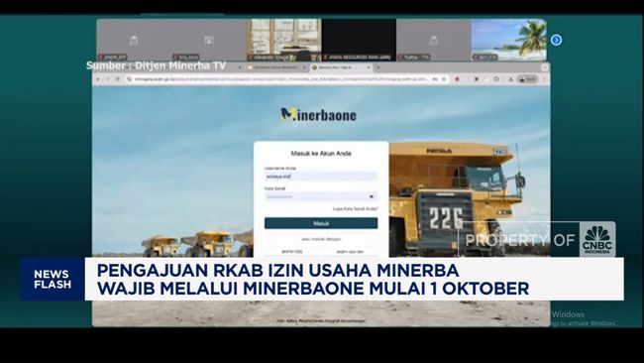Go back with the browser back arrow

[x=98, y=79]
